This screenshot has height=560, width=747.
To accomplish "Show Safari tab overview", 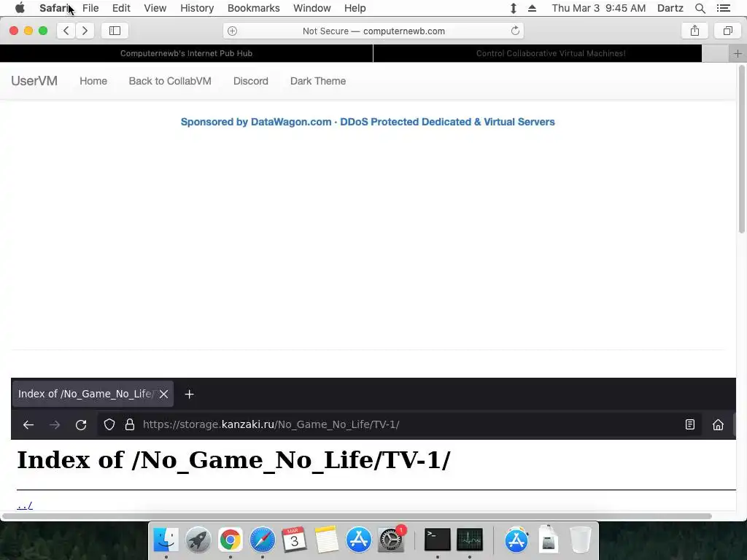I will (727, 31).
